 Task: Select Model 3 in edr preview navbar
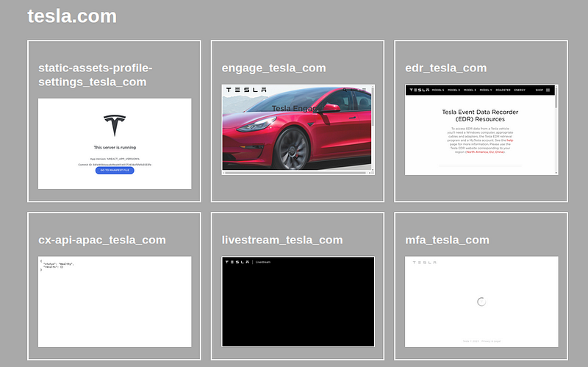pos(470,90)
